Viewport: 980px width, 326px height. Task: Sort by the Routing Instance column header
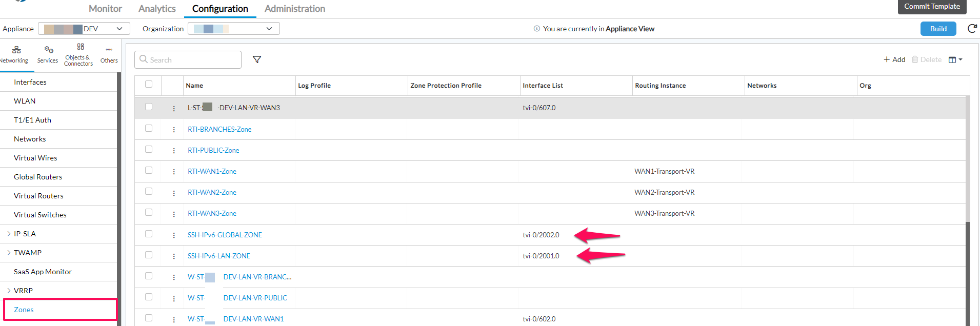660,86
